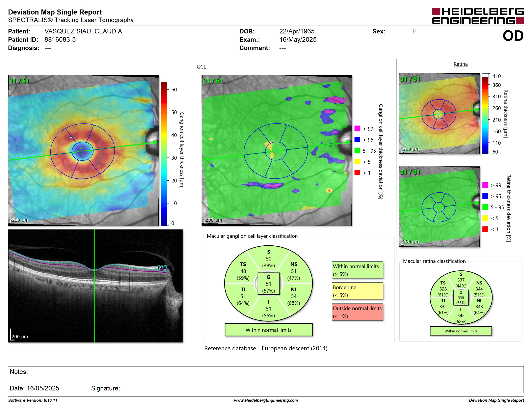
Task: Click GCL sector NS value 51 (47%)
Action: [x=294, y=274]
